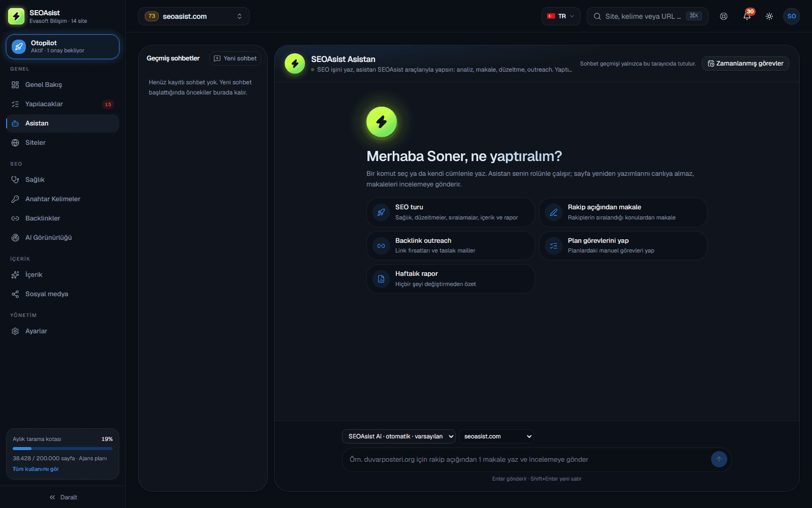Click the monthly crawl quota progress bar
Screen dimensions: 812x508
[62, 449]
